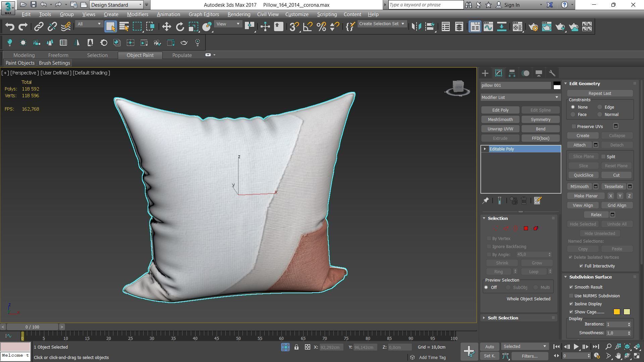Viewport: 644px width, 362px height.
Task: Select Polygon sub-object level icon
Action: click(526, 229)
